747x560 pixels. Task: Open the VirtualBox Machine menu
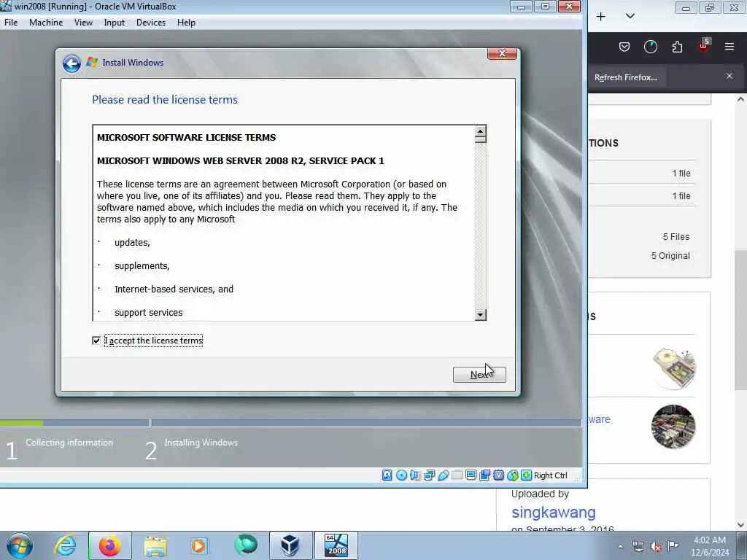[x=46, y=23]
